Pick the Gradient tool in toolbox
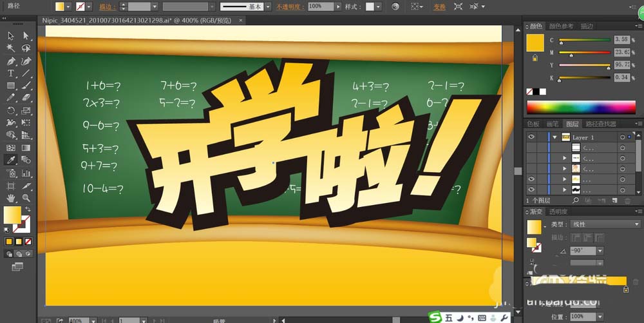 26,148
